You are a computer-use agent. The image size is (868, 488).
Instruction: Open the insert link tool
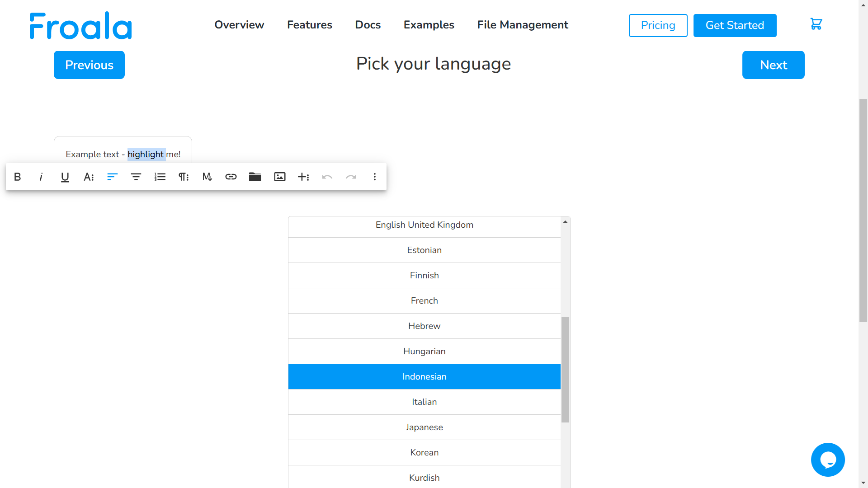[231, 177]
